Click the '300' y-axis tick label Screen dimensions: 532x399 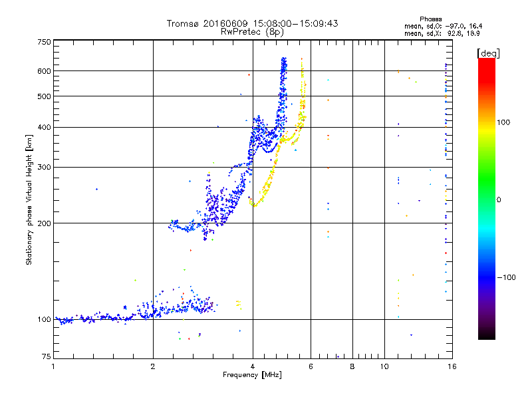click(45, 168)
